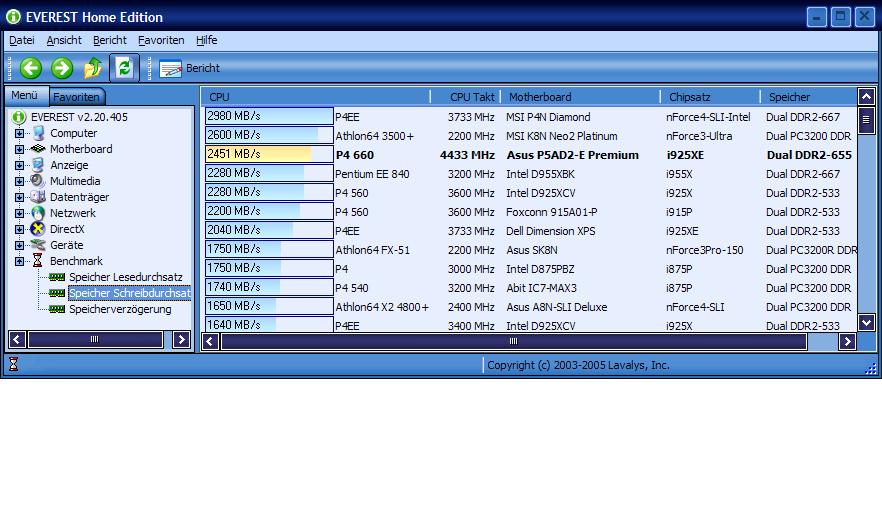Image resolution: width=882 pixels, height=512 pixels.
Task: Expand the Multimedia tree node
Action: pos(20,181)
